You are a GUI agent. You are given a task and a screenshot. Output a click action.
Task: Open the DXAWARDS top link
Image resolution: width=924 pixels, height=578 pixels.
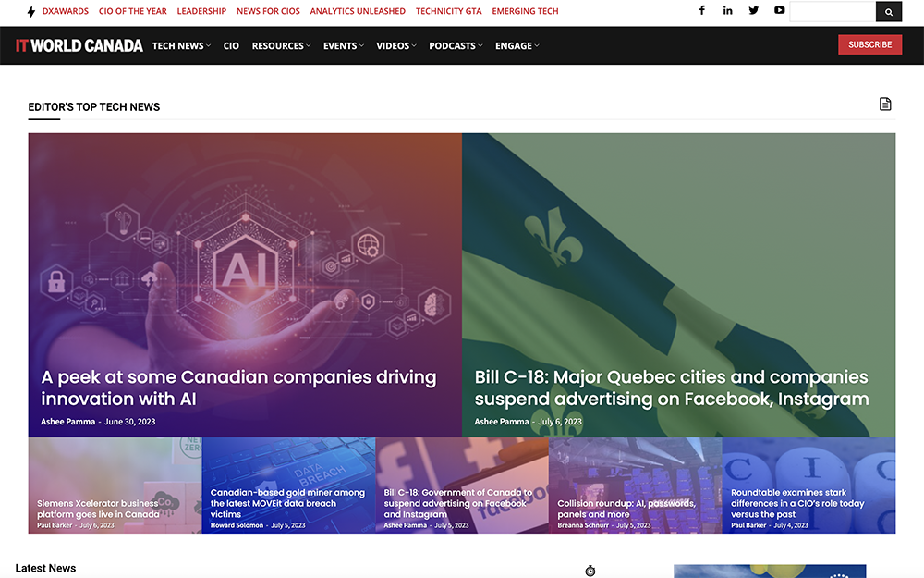pos(65,12)
